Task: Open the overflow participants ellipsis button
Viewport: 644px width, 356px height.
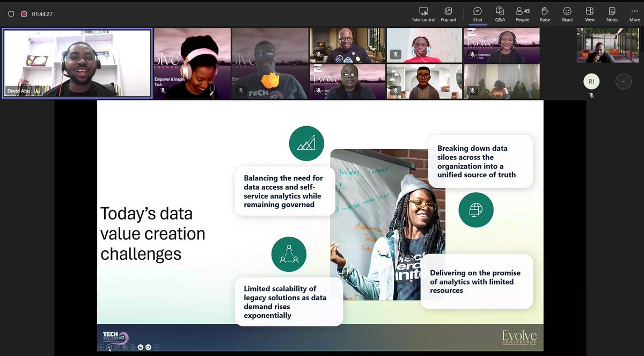Action: point(623,81)
